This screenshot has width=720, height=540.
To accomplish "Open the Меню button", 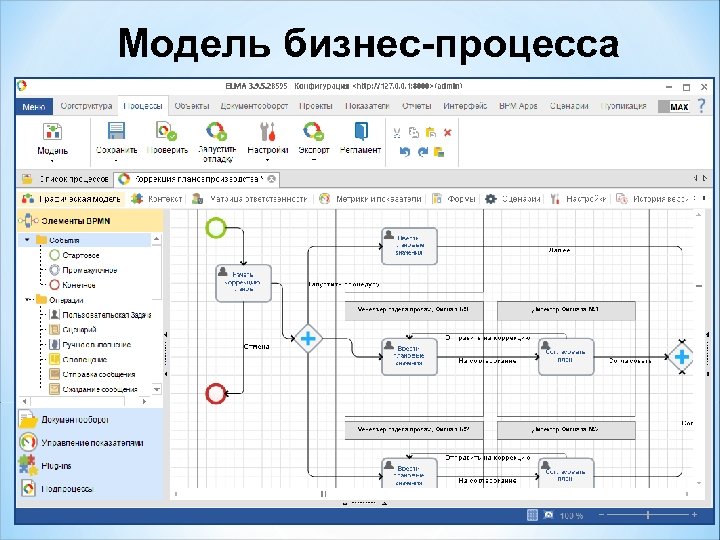I will click(34, 107).
